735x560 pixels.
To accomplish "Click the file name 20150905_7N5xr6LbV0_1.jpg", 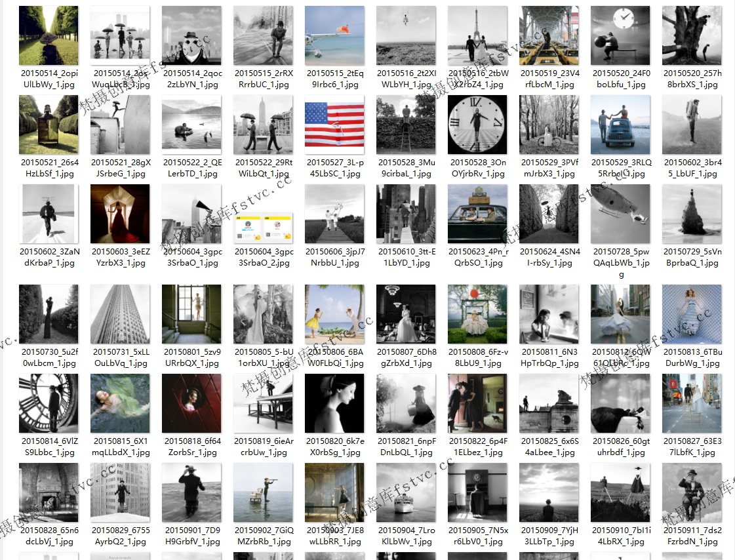I will tap(478, 536).
